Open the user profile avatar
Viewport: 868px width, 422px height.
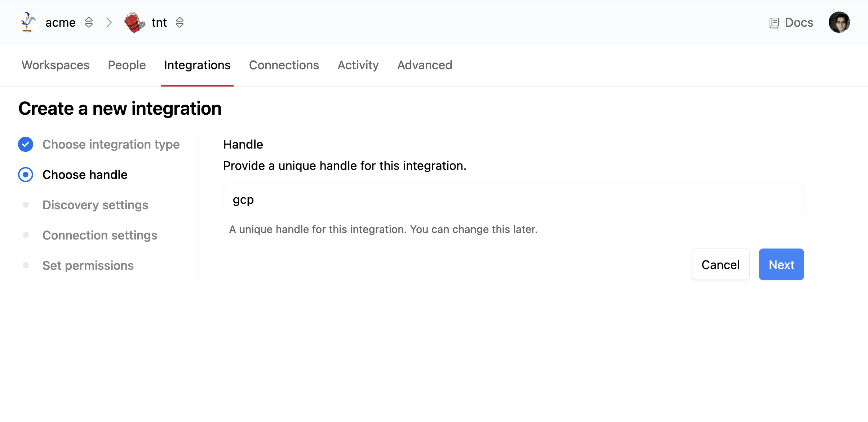coord(839,22)
